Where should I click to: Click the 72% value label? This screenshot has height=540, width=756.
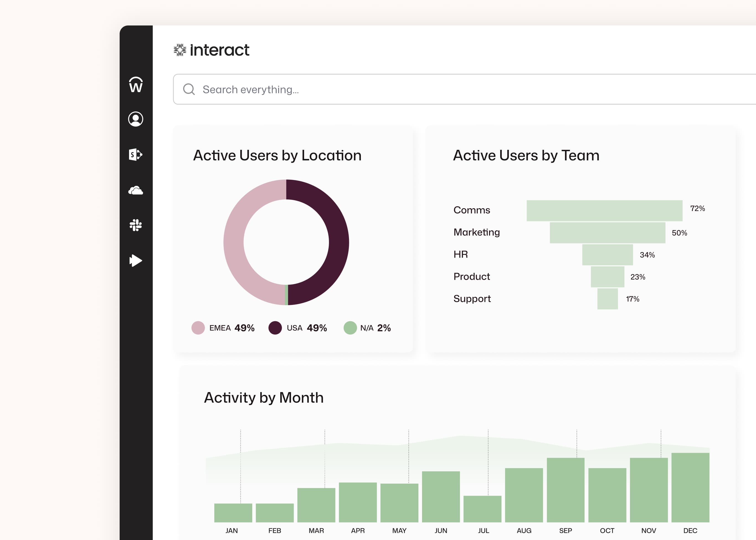pyautogui.click(x=698, y=209)
